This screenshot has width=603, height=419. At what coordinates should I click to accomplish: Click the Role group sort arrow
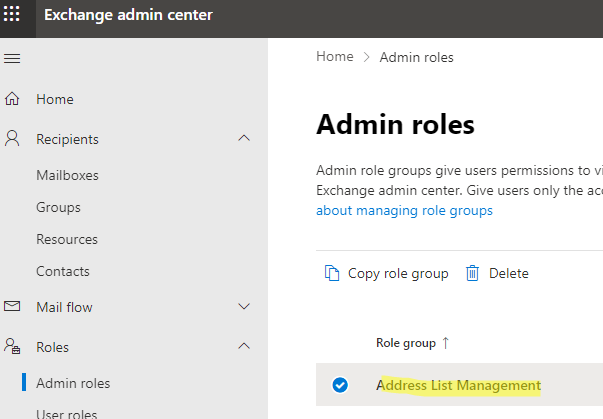pyautogui.click(x=445, y=343)
